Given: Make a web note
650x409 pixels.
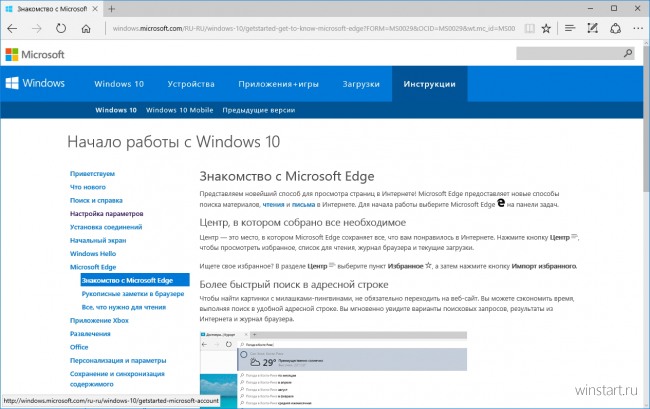Looking at the screenshot, I should (x=592, y=28).
